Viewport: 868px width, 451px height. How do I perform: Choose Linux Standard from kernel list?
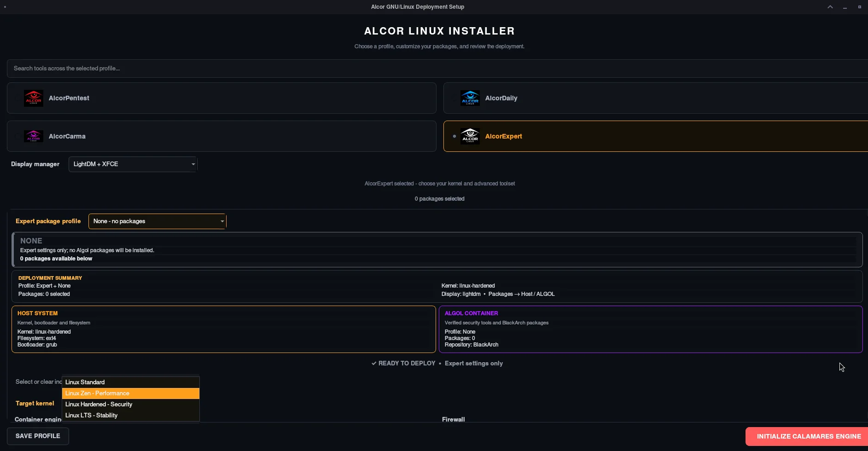(x=131, y=382)
